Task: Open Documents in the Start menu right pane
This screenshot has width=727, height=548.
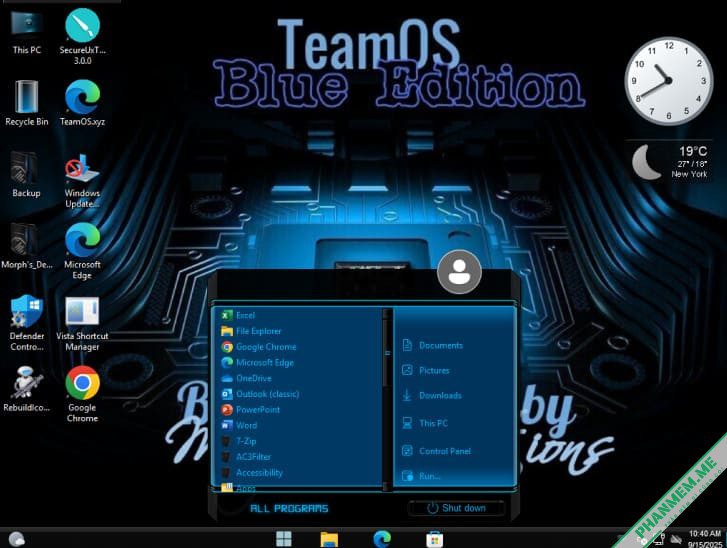Action: [432, 345]
